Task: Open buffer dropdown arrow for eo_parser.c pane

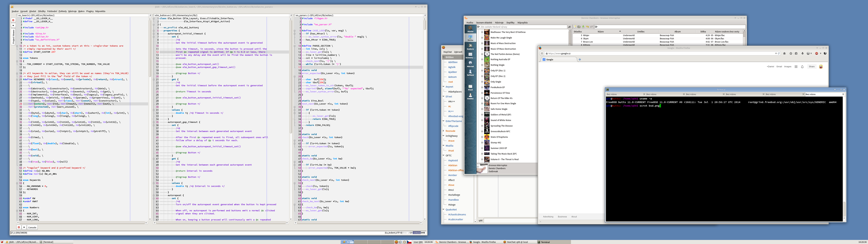Action: [425, 15]
